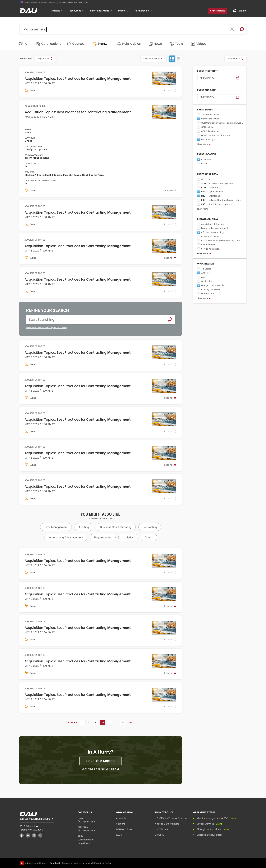Open the Events navigation dropdown
Image resolution: width=266 pixels, height=868 pixels.
123,11
